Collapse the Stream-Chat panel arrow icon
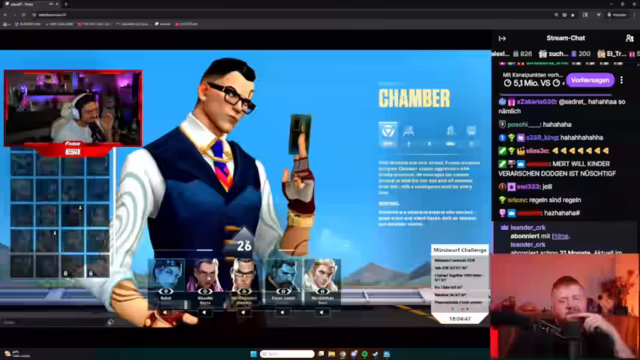This screenshot has width=640, height=360. tap(502, 38)
